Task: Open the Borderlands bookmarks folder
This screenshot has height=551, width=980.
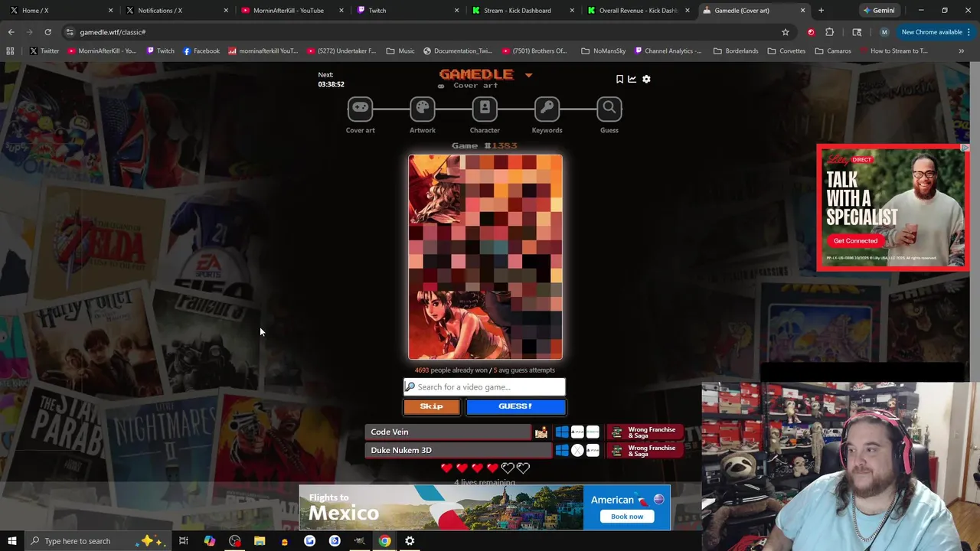Action: [x=736, y=51]
